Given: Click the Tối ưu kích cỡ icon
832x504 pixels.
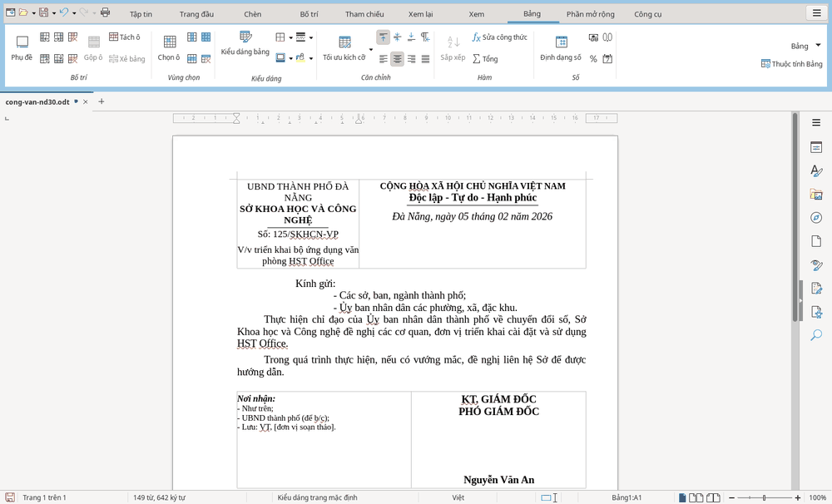Looking at the screenshot, I should (x=344, y=42).
